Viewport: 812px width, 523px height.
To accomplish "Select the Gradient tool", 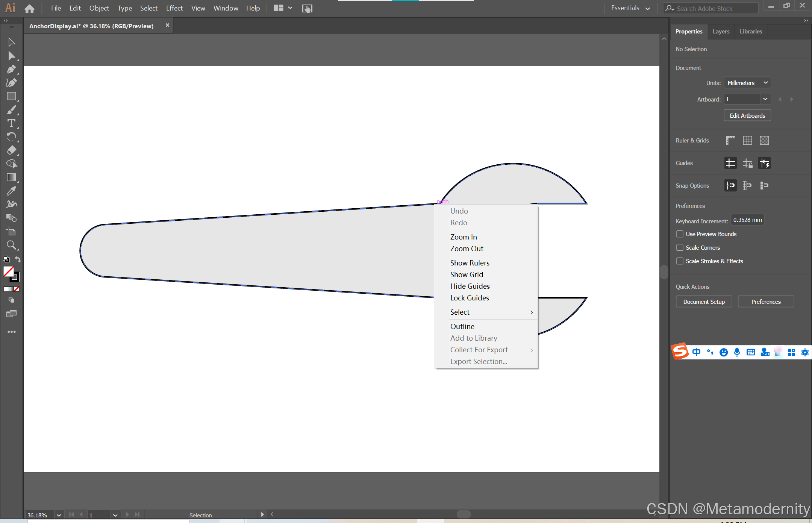I will click(11, 177).
